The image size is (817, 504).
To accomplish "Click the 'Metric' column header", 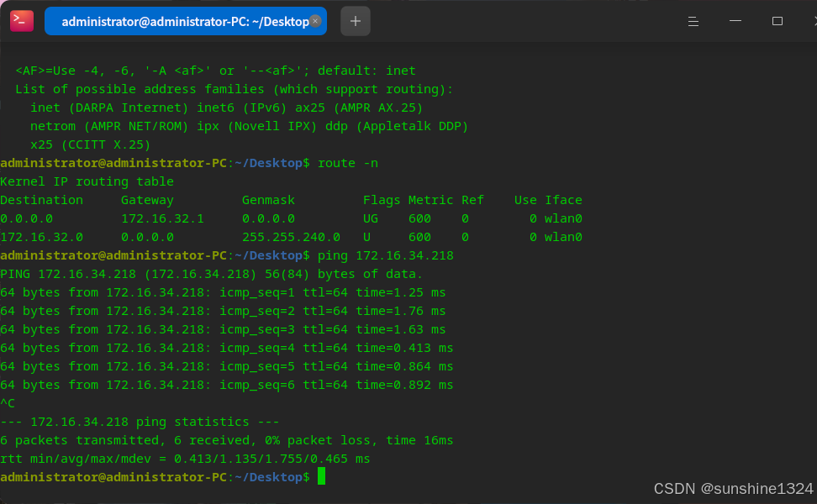I will click(x=431, y=200).
